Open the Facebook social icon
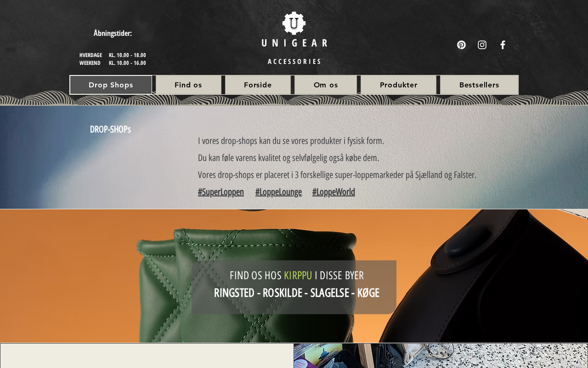Viewport: 588px width, 368px height. (503, 45)
